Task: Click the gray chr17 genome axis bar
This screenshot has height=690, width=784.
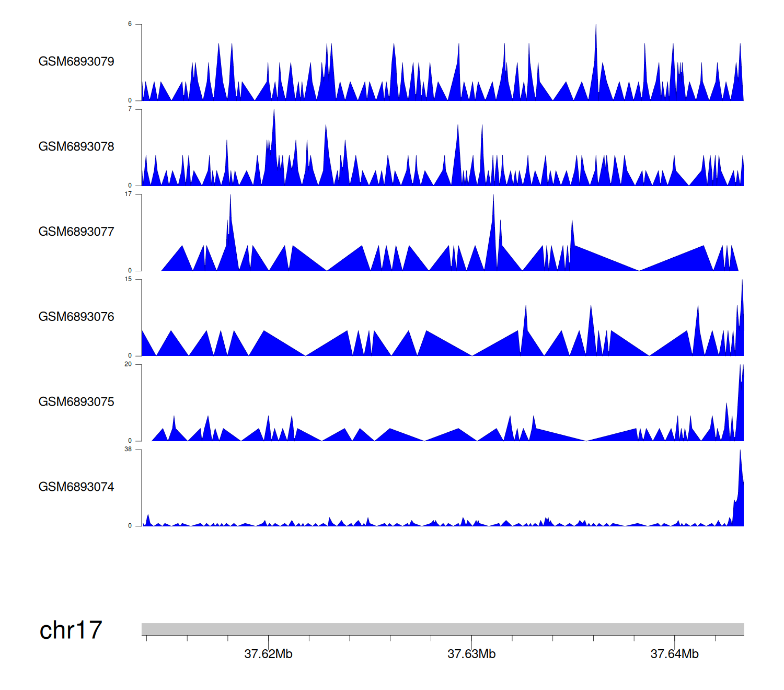Action: click(x=442, y=629)
